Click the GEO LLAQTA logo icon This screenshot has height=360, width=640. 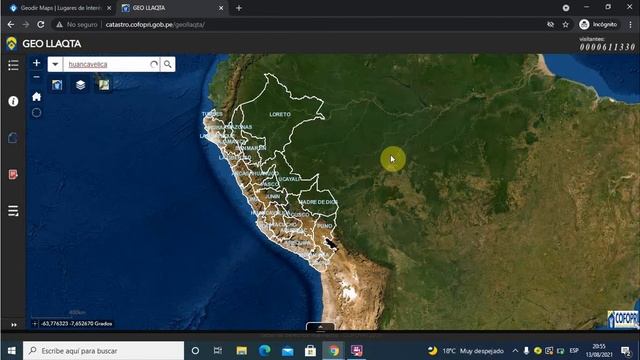coord(11,43)
